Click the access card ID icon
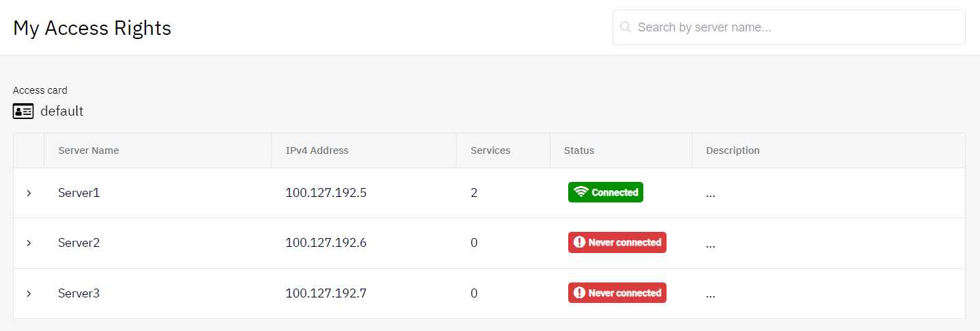The width and height of the screenshot is (980, 331). (x=23, y=111)
